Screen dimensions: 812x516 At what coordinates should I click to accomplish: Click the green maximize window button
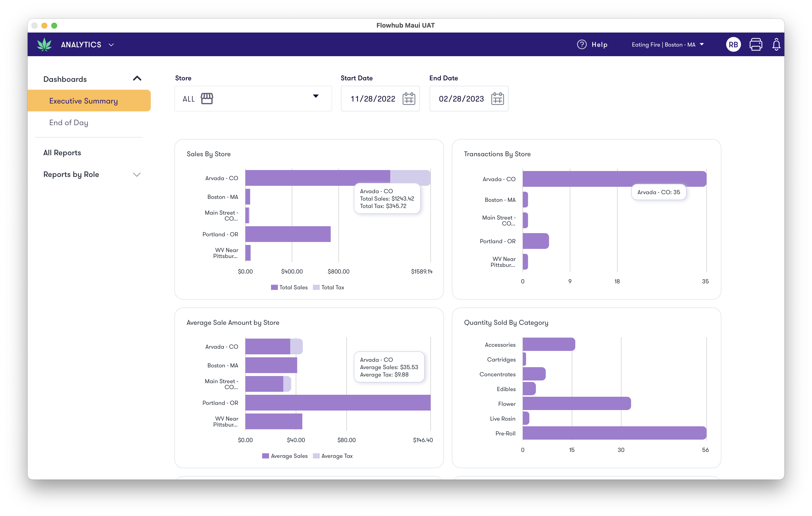coord(54,26)
